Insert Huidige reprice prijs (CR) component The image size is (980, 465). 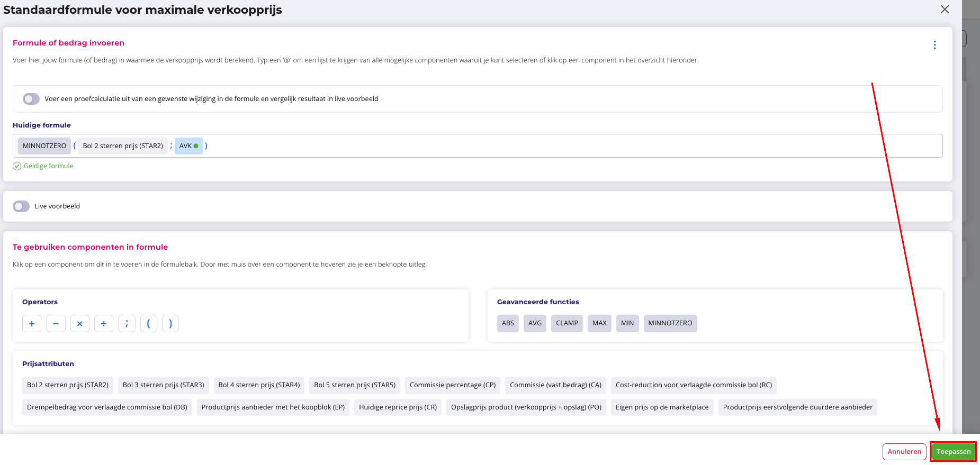click(x=398, y=407)
